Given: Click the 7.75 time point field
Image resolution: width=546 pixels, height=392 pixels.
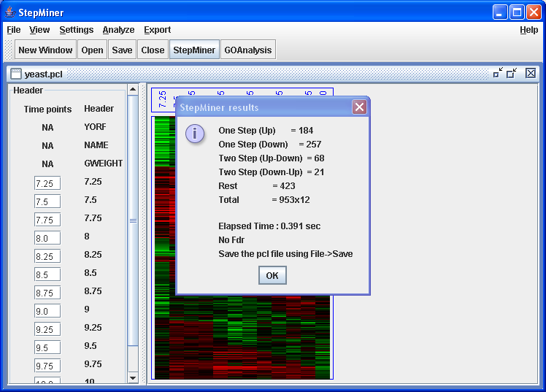Looking at the screenshot, I should coord(47,220).
